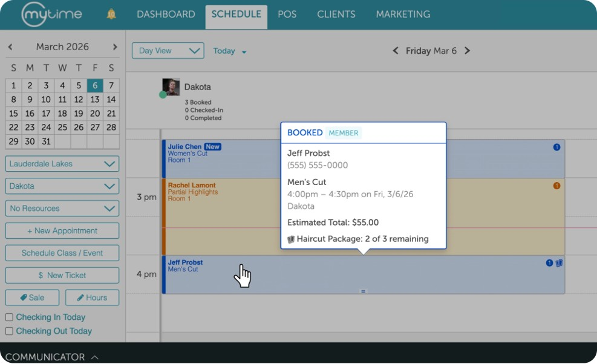The height and width of the screenshot is (364, 597).
Task: Open the No Resources dropdown
Action: (62, 209)
